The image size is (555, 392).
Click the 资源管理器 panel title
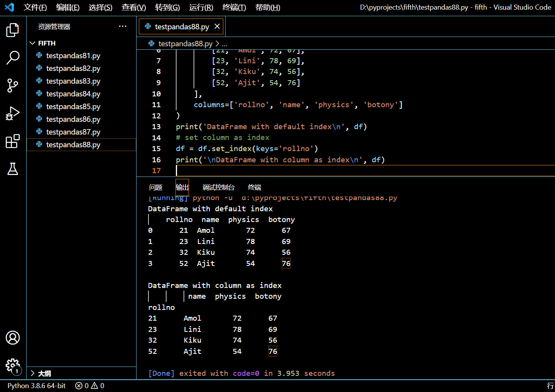[x=54, y=27]
